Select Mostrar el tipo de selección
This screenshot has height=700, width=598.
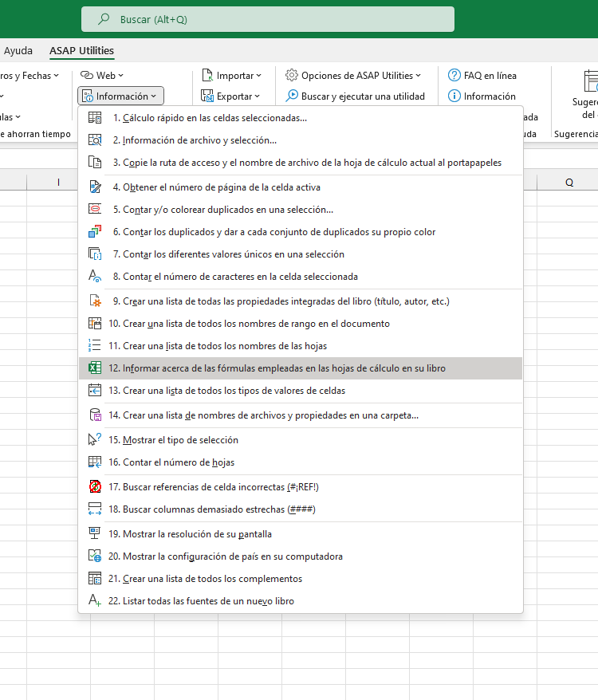click(x=301, y=440)
